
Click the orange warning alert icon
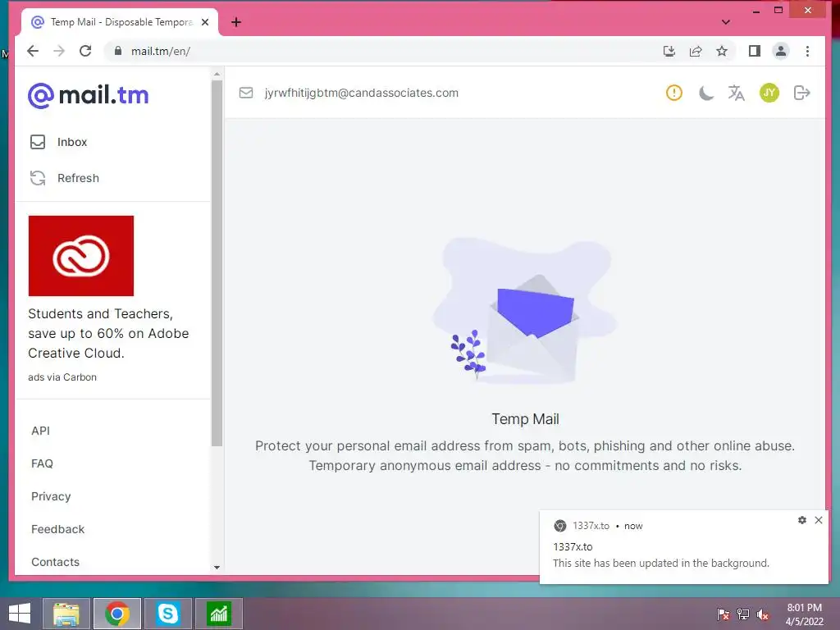674,93
